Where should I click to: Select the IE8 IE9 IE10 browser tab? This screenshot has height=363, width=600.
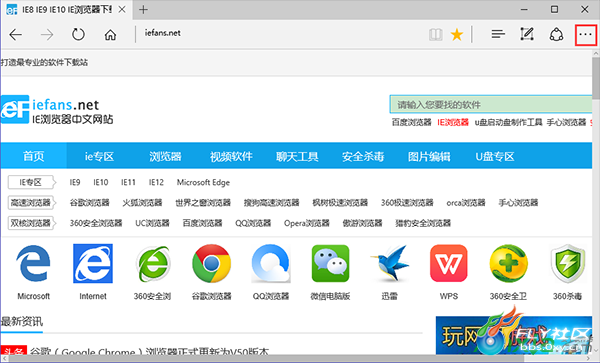[66, 10]
